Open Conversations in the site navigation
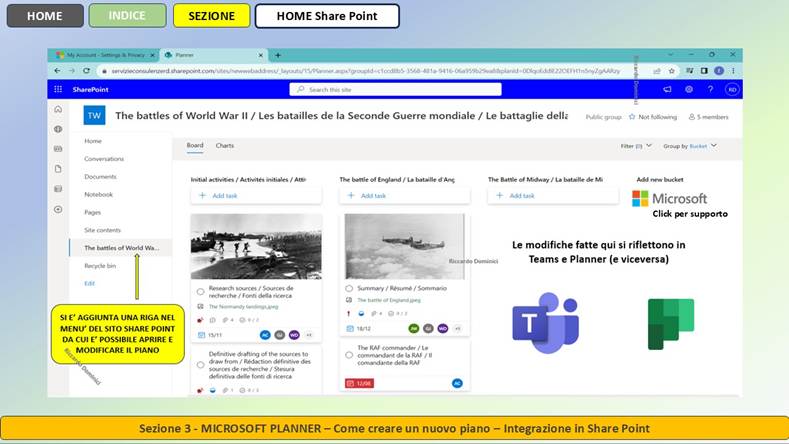The height and width of the screenshot is (444, 789). 104,159
